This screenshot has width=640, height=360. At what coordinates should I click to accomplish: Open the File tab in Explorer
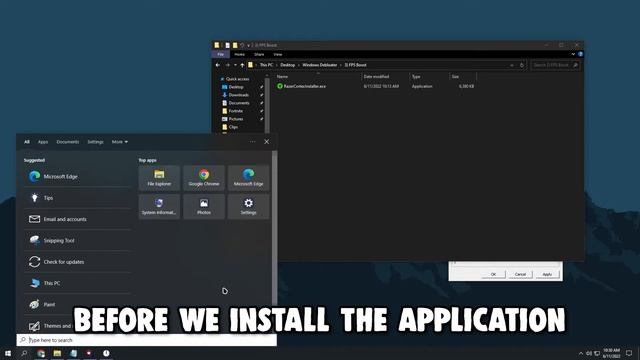click(220, 54)
